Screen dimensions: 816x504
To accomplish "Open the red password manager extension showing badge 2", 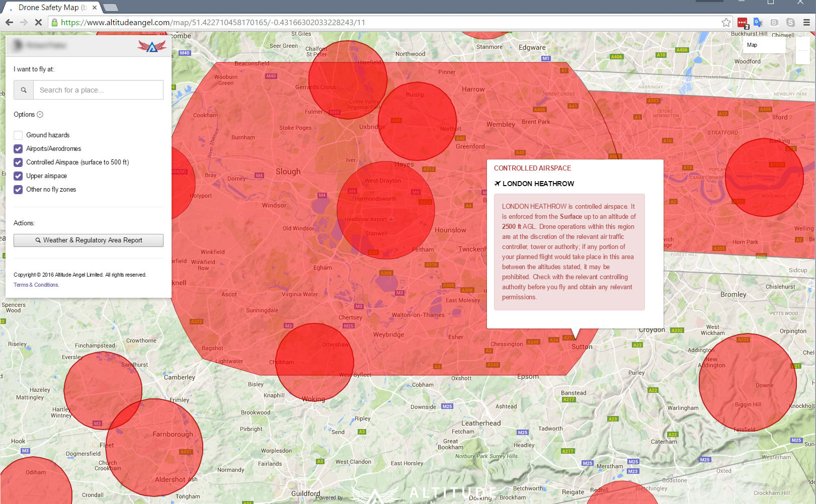I will pyautogui.click(x=743, y=22).
